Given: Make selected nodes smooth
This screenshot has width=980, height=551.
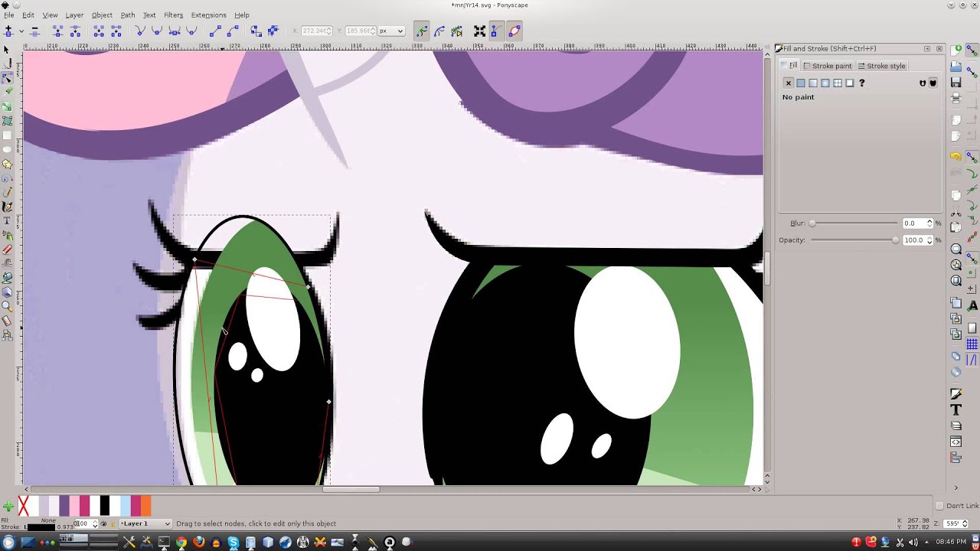Looking at the screenshot, I should tap(156, 31).
